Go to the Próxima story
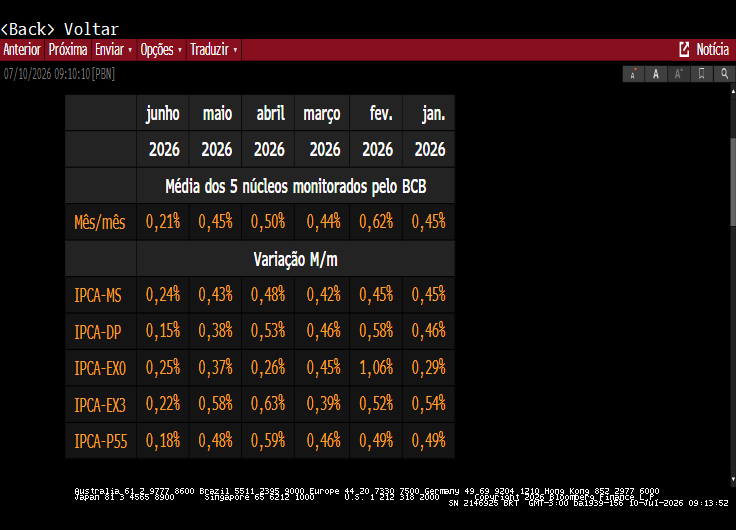The height and width of the screenshot is (530, 736). (x=68, y=49)
